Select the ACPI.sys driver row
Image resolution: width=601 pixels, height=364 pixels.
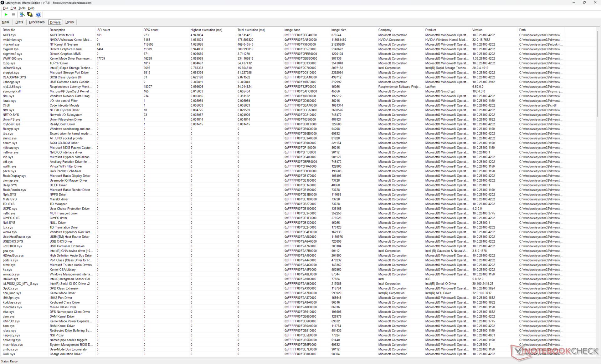click(x=9, y=35)
